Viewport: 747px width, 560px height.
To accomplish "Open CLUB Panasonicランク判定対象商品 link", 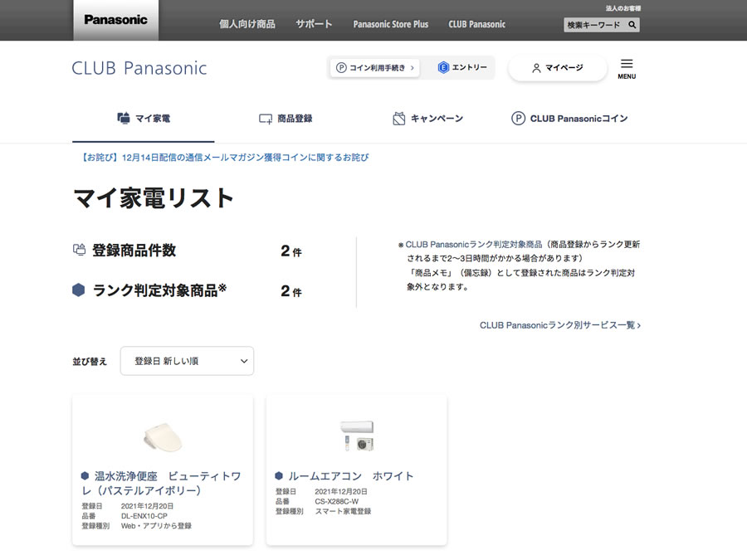I will tap(474, 244).
